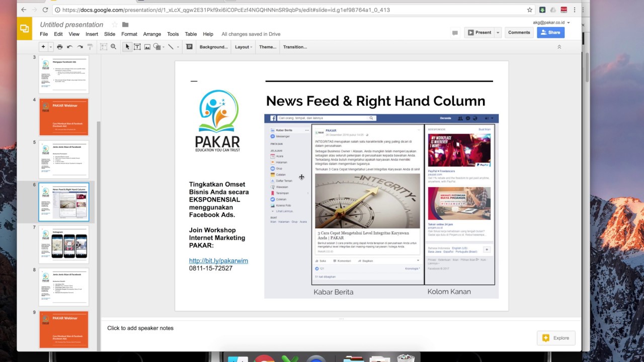Select slide 3 thumbnail Mengapa Facebook Ads

(x=64, y=74)
